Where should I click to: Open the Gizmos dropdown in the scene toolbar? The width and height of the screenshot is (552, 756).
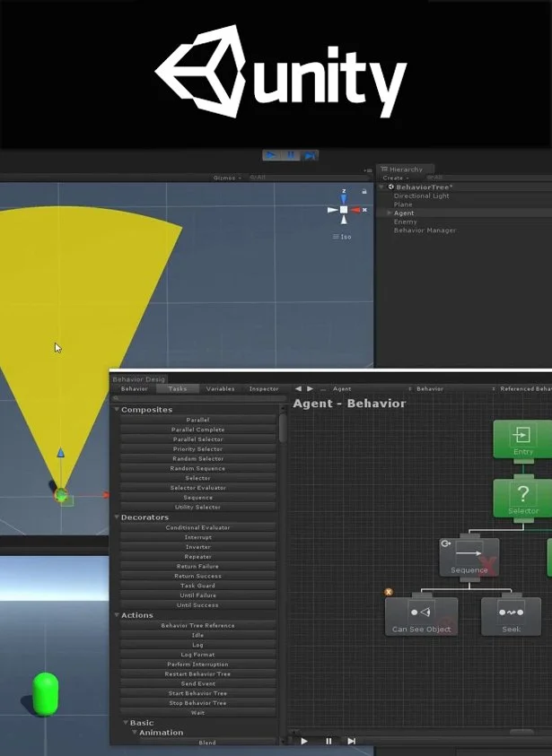pos(227,178)
